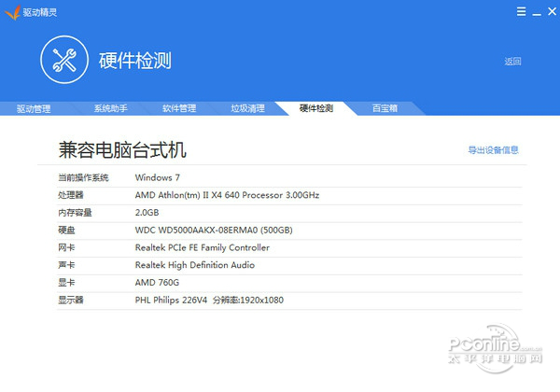Image resolution: width=560 pixels, height=392 pixels.
Task: Open the 垃圾清理 tab
Action: click(248, 108)
